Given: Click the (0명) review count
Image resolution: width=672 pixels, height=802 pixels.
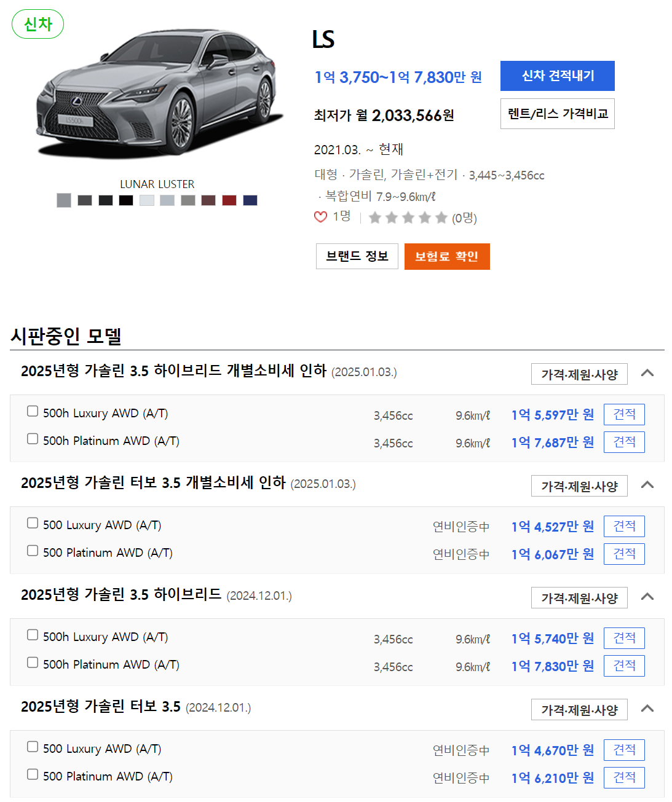Looking at the screenshot, I should pos(464,218).
